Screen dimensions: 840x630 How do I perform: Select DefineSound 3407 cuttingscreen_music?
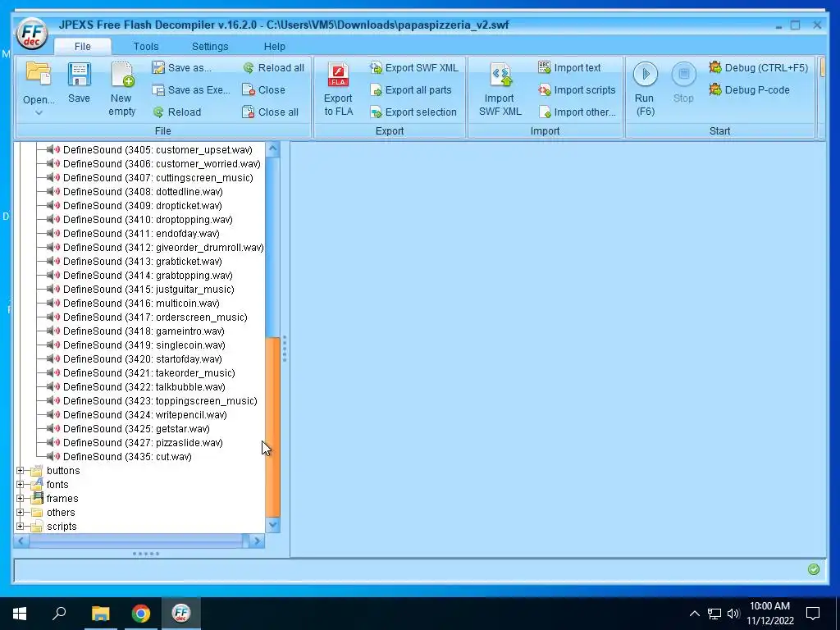coord(158,177)
